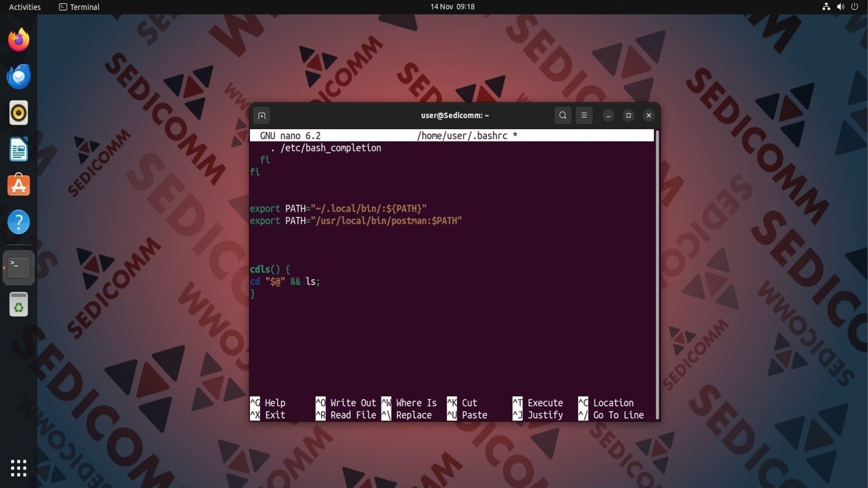Image resolution: width=868 pixels, height=488 pixels.
Task: Open Ubuntu Software store icon
Action: click(x=19, y=185)
